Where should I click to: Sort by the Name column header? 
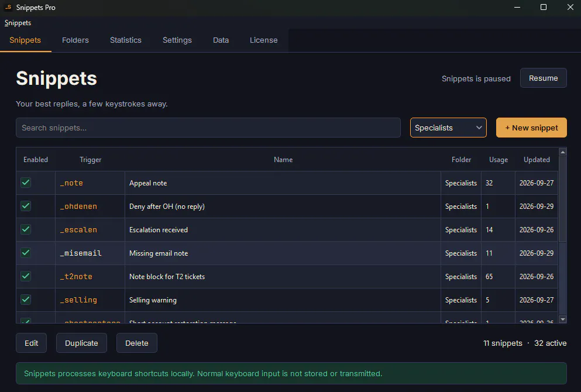[283, 159]
